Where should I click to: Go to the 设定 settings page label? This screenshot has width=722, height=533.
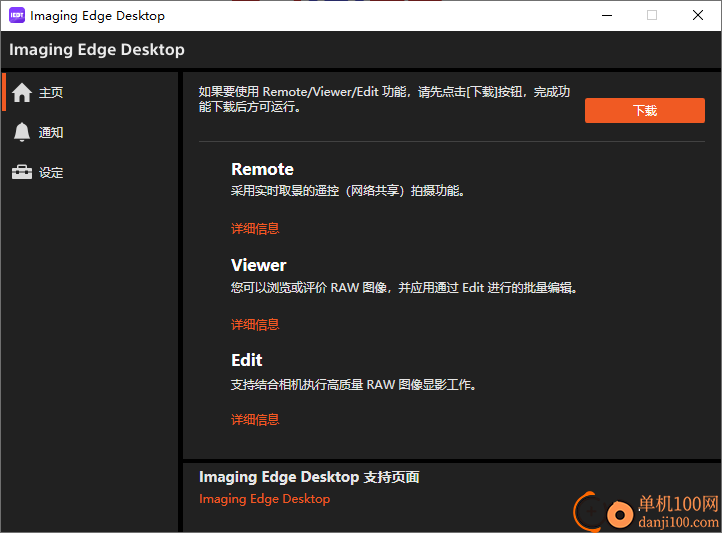(x=51, y=173)
